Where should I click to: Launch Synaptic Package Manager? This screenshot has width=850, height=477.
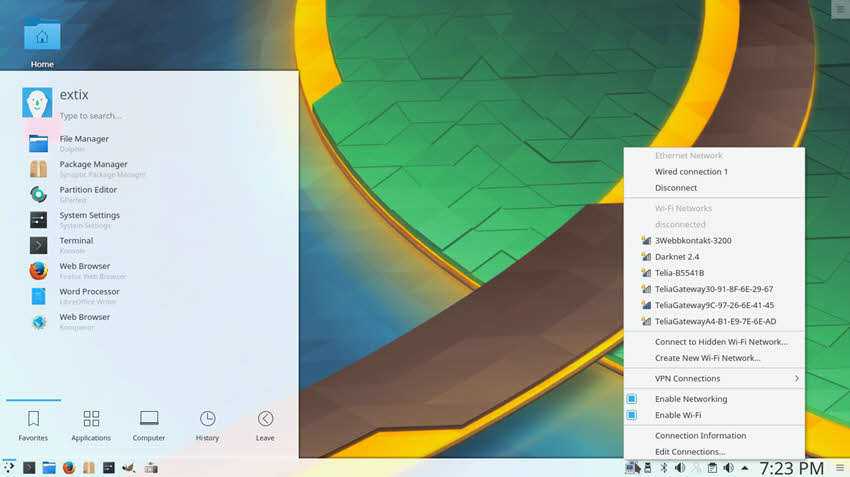tap(92, 168)
